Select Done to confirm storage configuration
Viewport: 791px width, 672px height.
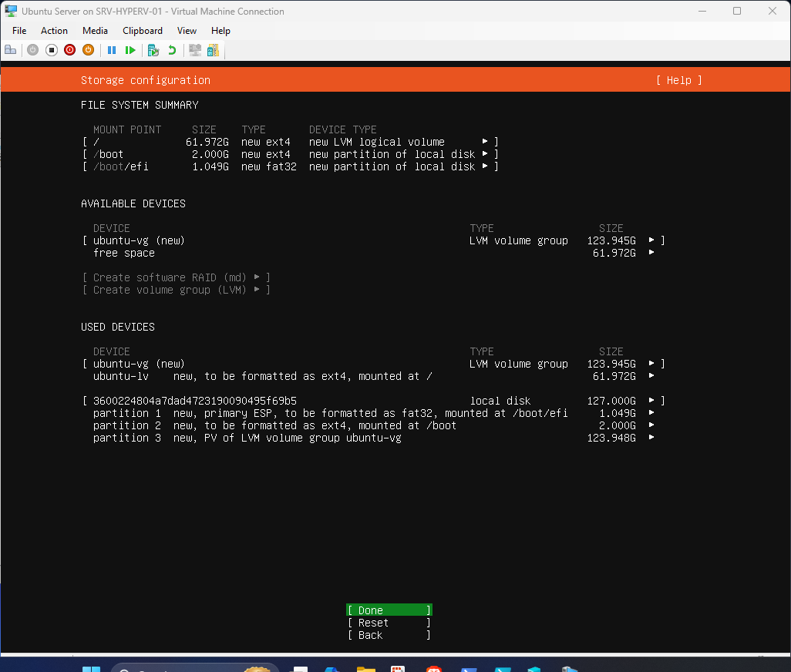click(x=389, y=610)
